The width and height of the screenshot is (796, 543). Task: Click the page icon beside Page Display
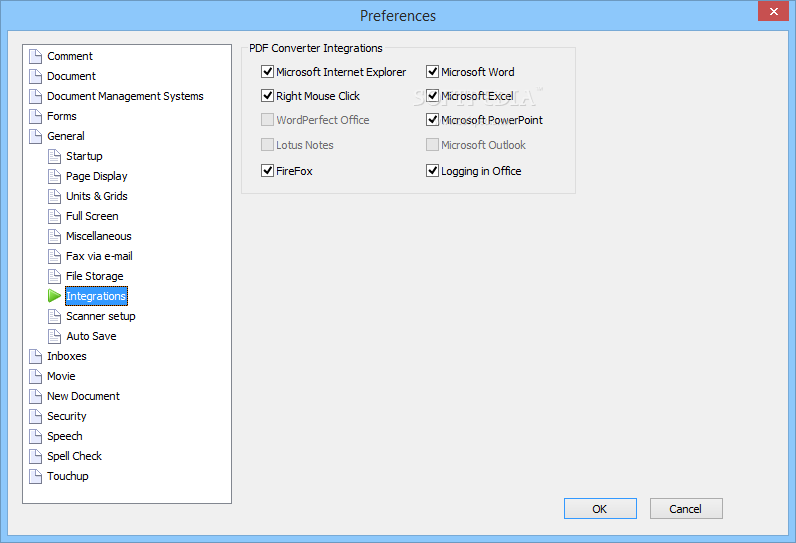click(x=54, y=176)
